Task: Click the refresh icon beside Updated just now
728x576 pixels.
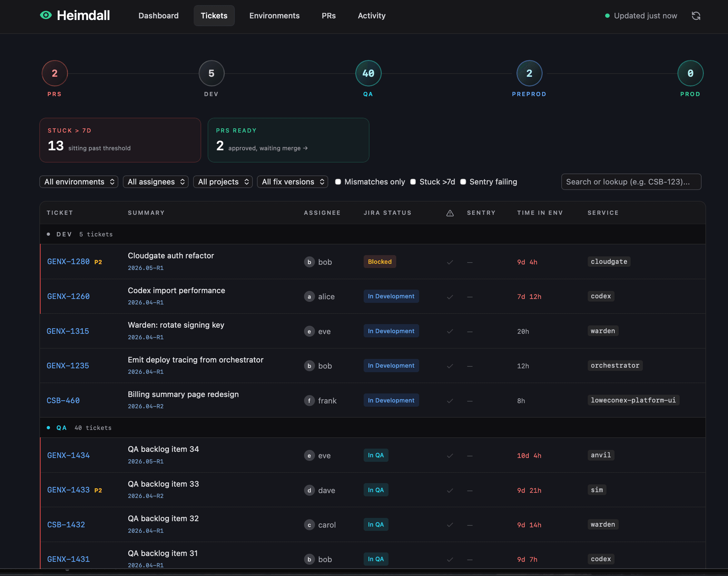Action: pos(696,16)
